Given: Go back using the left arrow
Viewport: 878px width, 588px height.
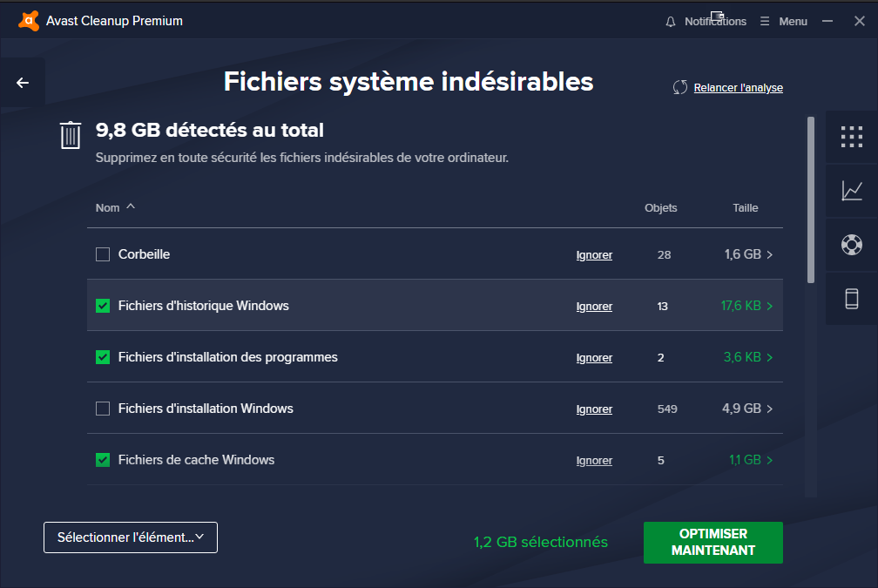Looking at the screenshot, I should pyautogui.click(x=23, y=83).
